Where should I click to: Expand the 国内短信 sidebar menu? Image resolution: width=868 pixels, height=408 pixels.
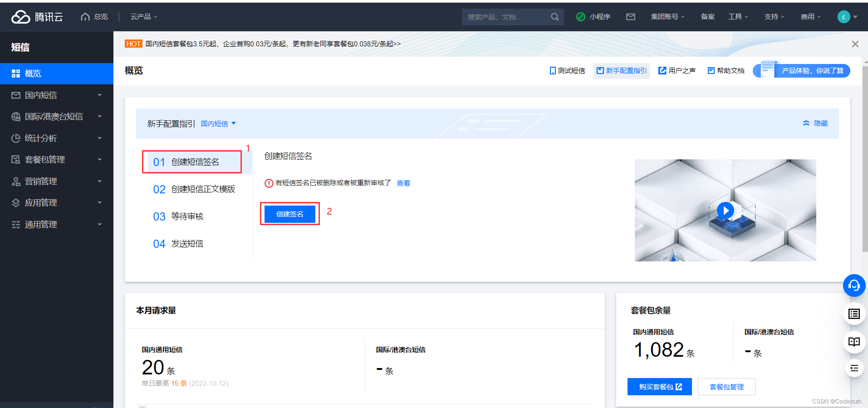click(99, 95)
